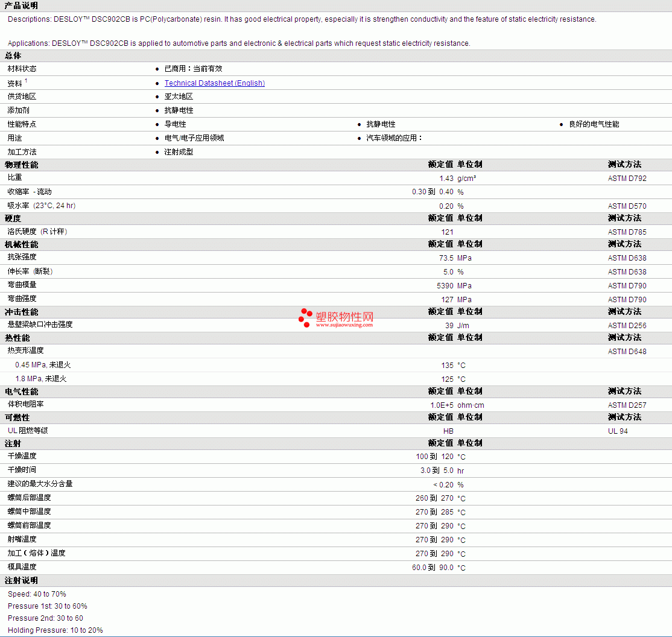The image size is (672, 637).
Task: Select 抗静电性 in the 性能特点 row
Action: coord(381,124)
